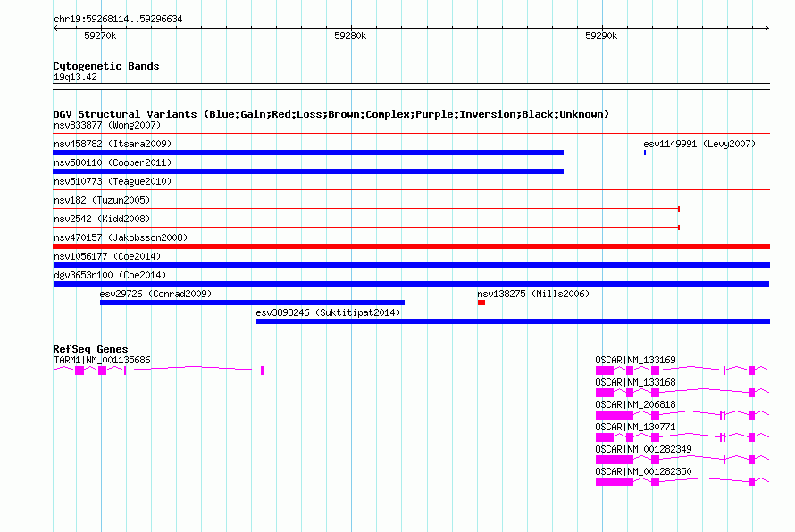This screenshot has width=795, height=532.
Task: Open OSCAR|NM_001282350 transcript label
Action: pyautogui.click(x=643, y=471)
